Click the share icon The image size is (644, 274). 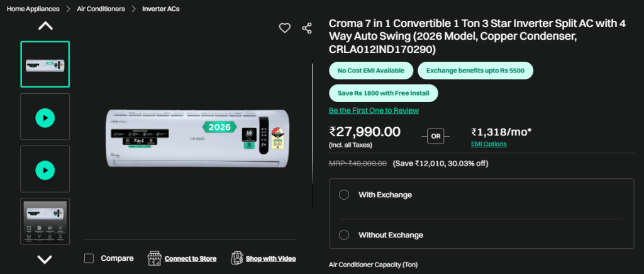[307, 28]
